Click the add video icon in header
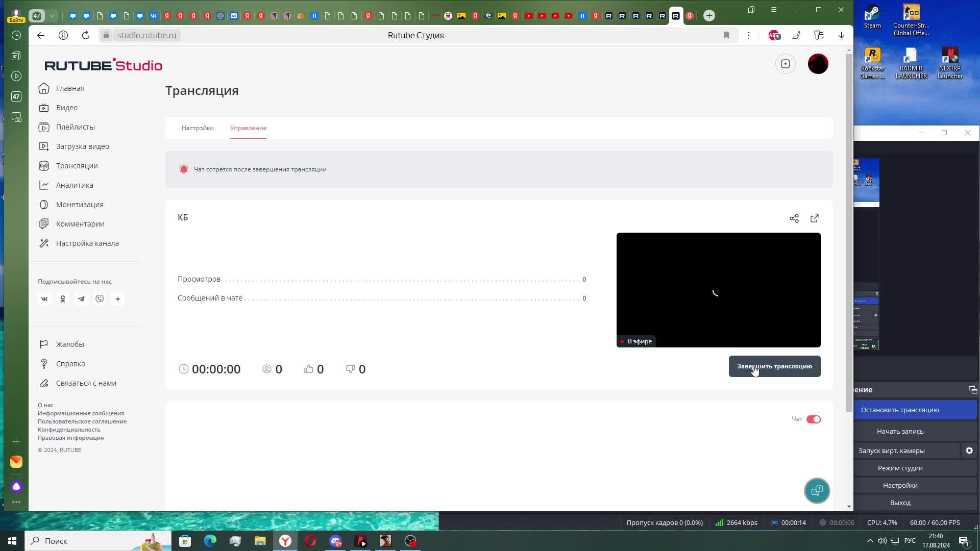The width and height of the screenshot is (980, 551). point(786,64)
